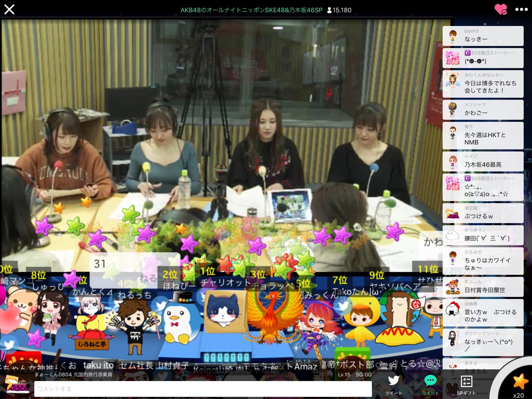Click the viewer count 15,180
Viewport: 532px width, 399px height.
pos(339,10)
